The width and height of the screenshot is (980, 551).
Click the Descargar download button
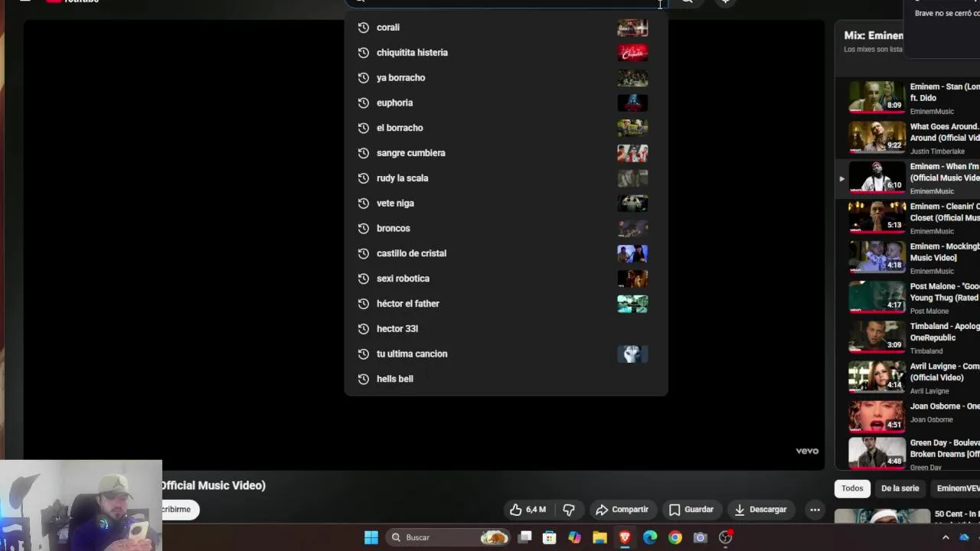click(x=760, y=510)
